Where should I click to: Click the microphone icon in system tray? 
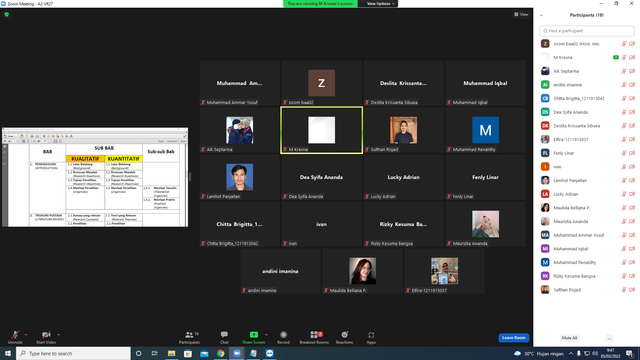coord(579,353)
